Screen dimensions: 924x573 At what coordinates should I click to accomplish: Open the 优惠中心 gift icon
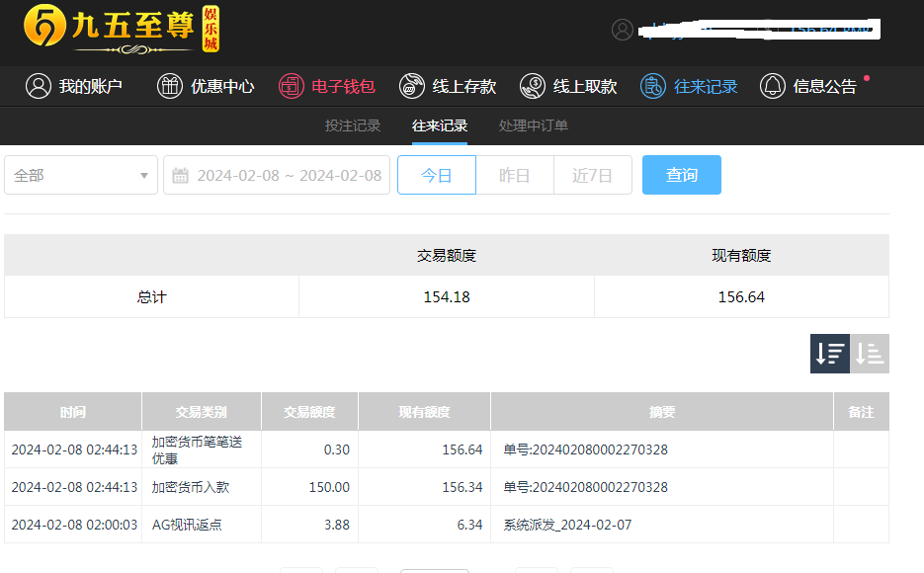click(170, 86)
